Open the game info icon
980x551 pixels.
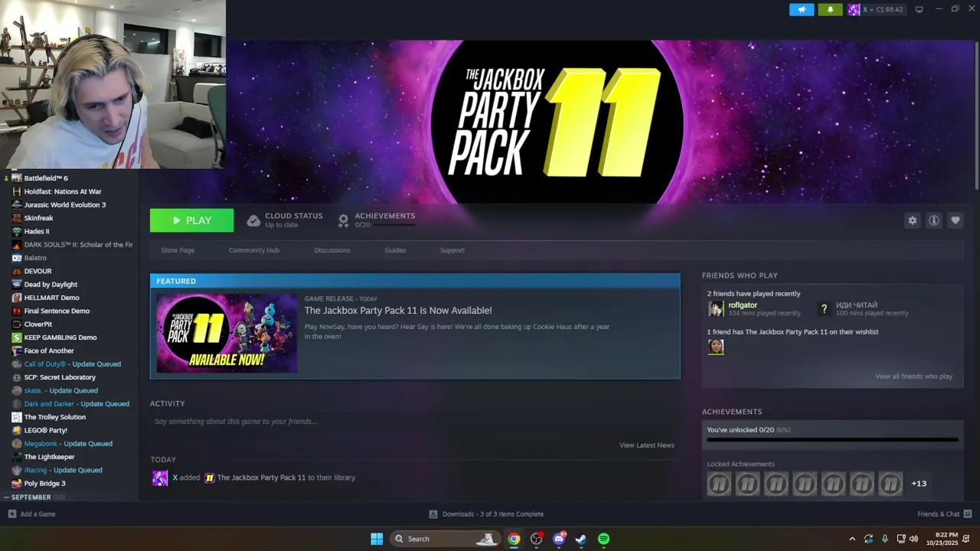[x=933, y=220]
